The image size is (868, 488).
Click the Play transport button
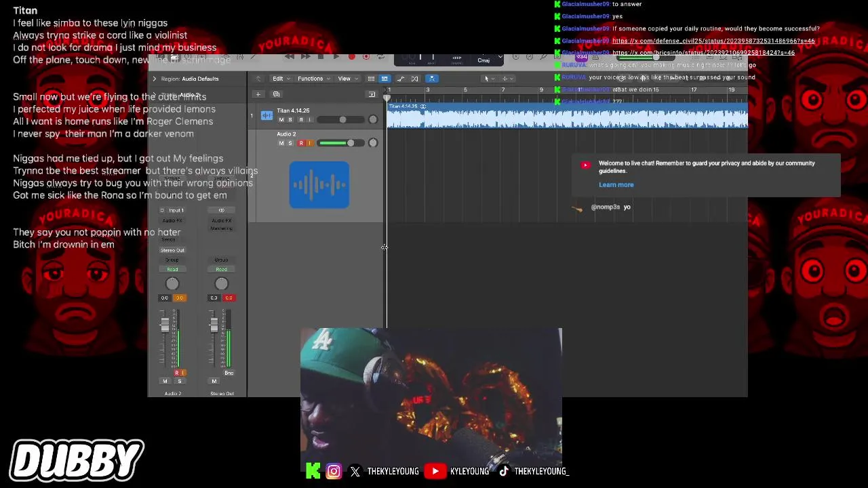(336, 57)
